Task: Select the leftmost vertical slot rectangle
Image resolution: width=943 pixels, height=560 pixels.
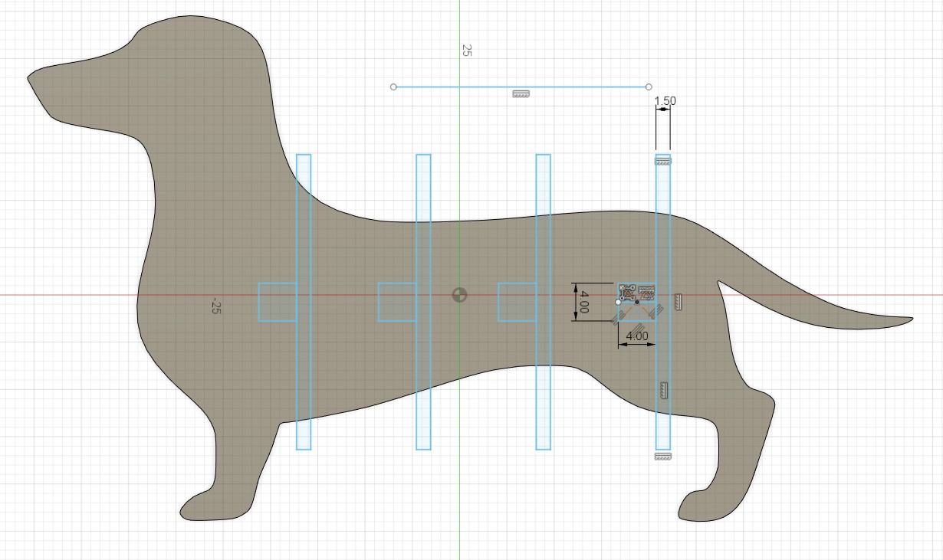Action: click(304, 302)
